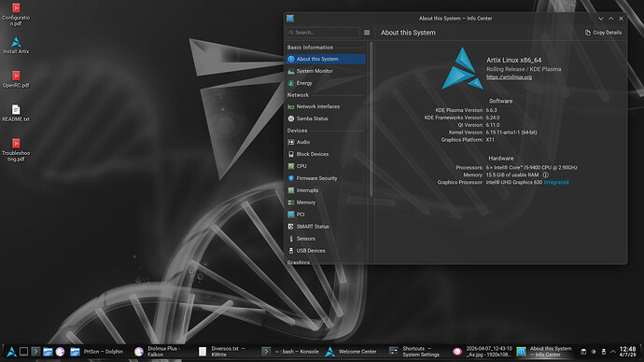Click the Qt Version value 6.11.0
The height and width of the screenshot is (362, 644).
coord(493,125)
